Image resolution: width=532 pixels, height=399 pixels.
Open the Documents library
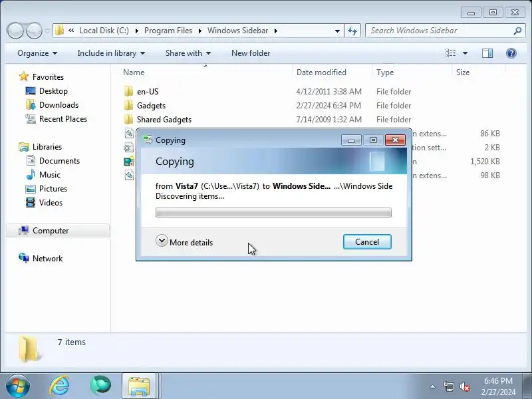tap(59, 160)
